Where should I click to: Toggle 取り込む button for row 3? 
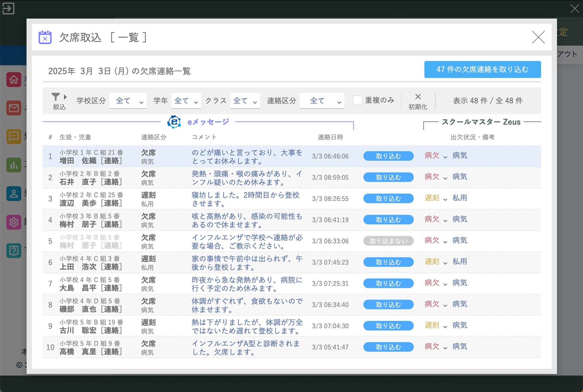[x=388, y=199]
